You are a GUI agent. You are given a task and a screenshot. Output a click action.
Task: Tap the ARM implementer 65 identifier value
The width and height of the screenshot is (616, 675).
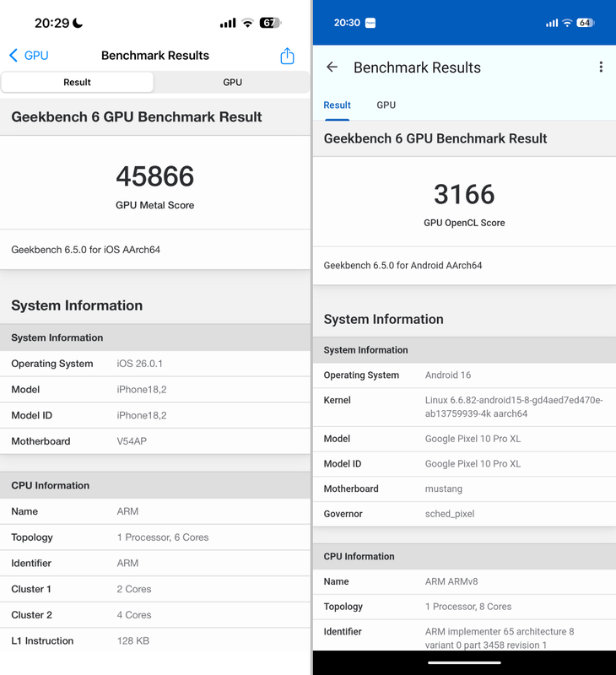click(500, 639)
